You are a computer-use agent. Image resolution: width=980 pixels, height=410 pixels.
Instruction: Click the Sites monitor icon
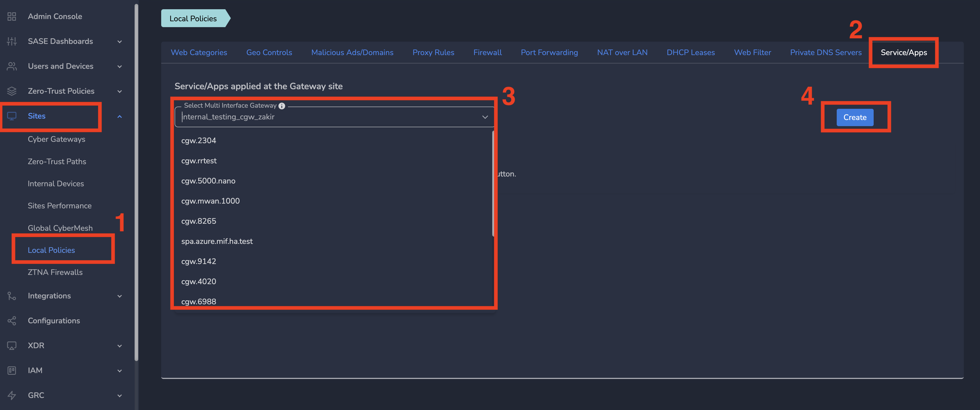tap(12, 116)
